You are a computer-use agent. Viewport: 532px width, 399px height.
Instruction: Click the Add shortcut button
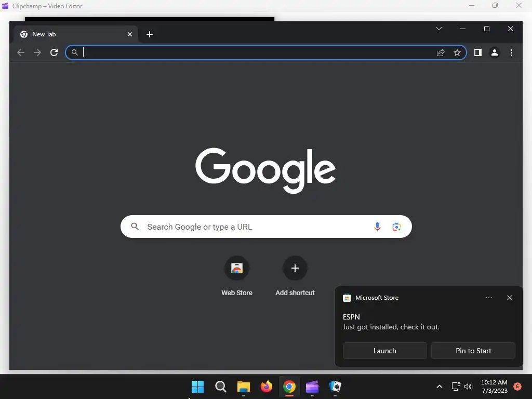point(295,276)
